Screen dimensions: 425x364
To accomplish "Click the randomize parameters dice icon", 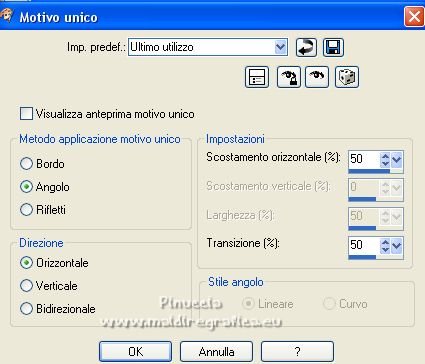I will 347,77.
